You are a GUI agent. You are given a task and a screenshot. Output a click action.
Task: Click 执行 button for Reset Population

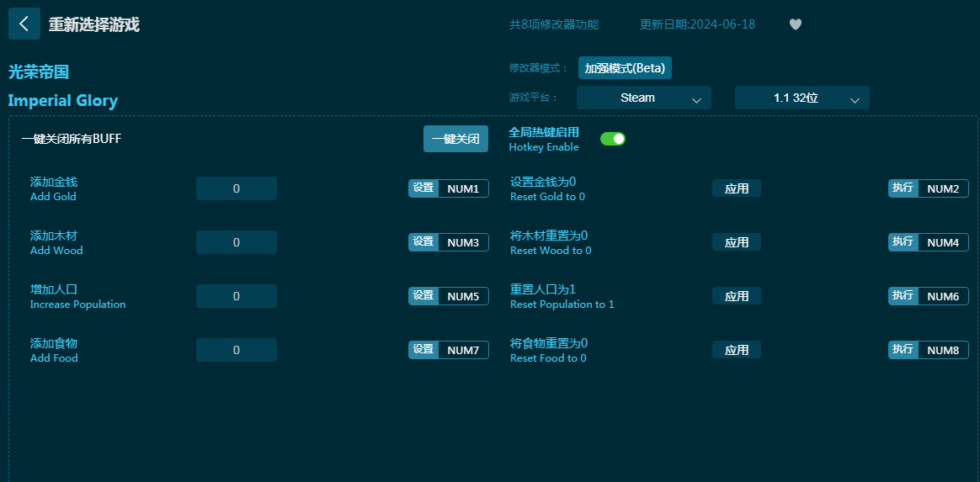(x=903, y=295)
